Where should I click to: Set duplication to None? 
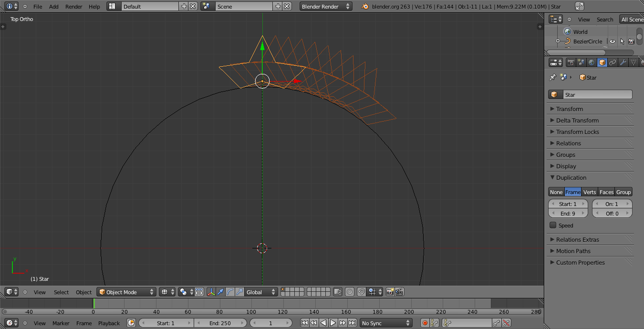pyautogui.click(x=556, y=192)
